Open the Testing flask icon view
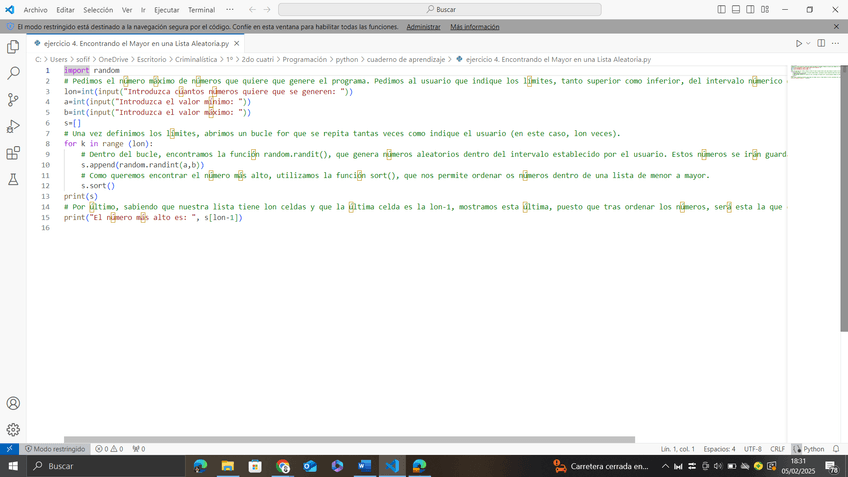This screenshot has height=477, width=848. tap(13, 180)
